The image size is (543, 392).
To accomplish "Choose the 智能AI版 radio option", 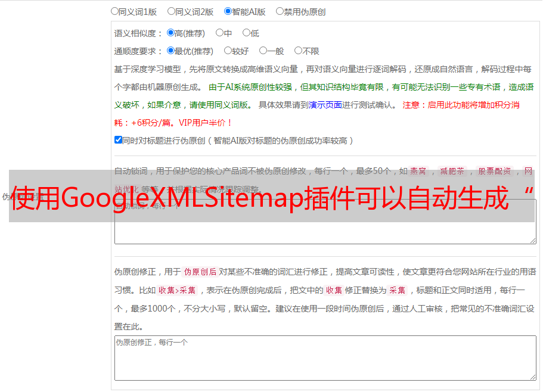I will [228, 11].
